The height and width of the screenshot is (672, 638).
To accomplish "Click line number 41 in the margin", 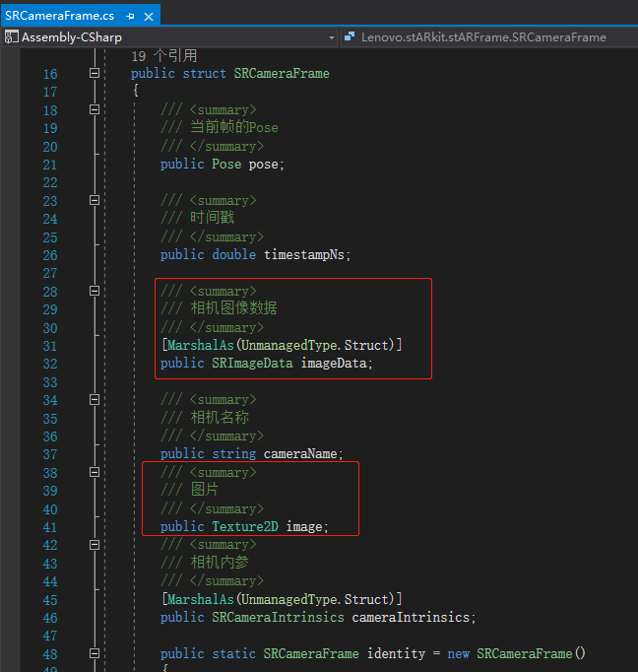I will point(50,527).
